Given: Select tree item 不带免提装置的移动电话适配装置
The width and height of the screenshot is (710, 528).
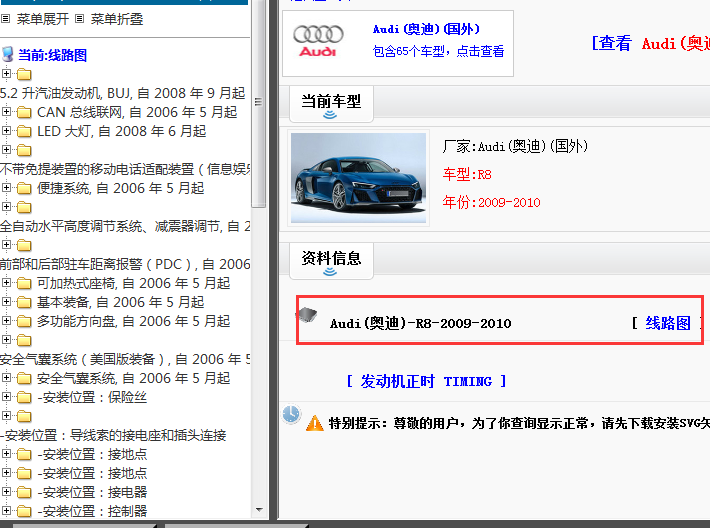Looking at the screenshot, I should pyautogui.click(x=125, y=169).
